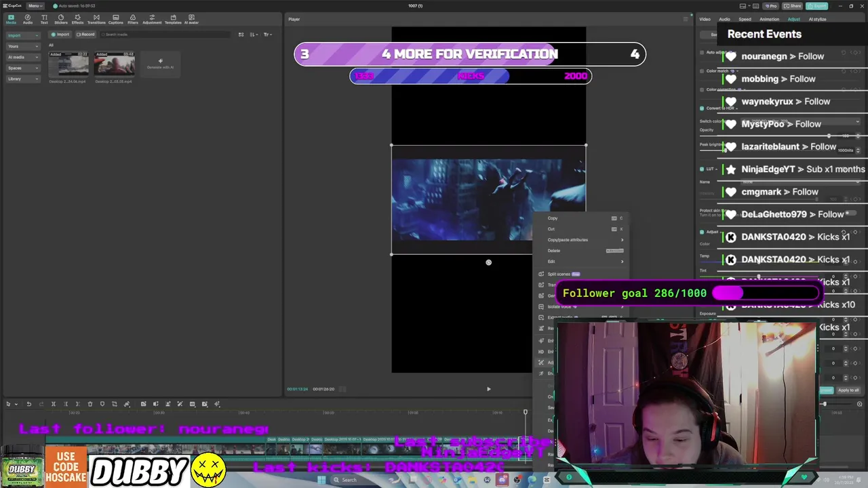Expand the Library sidebar section
The height and width of the screenshot is (488, 868).
[x=23, y=79]
